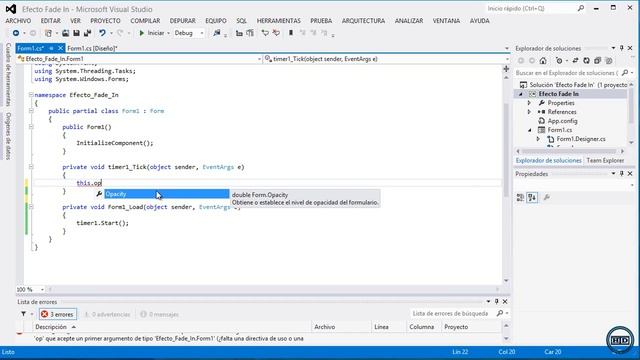Open the HERRAMIENTAS menu

279,21
